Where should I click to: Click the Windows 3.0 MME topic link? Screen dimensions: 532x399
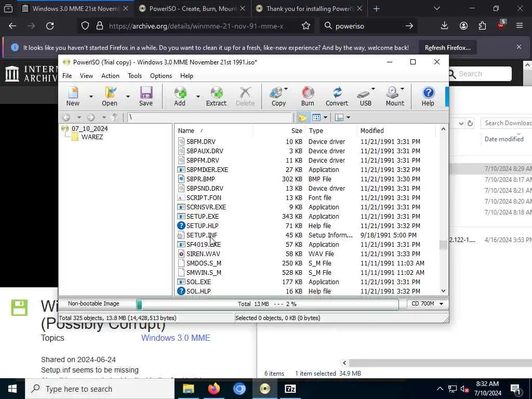click(176, 338)
